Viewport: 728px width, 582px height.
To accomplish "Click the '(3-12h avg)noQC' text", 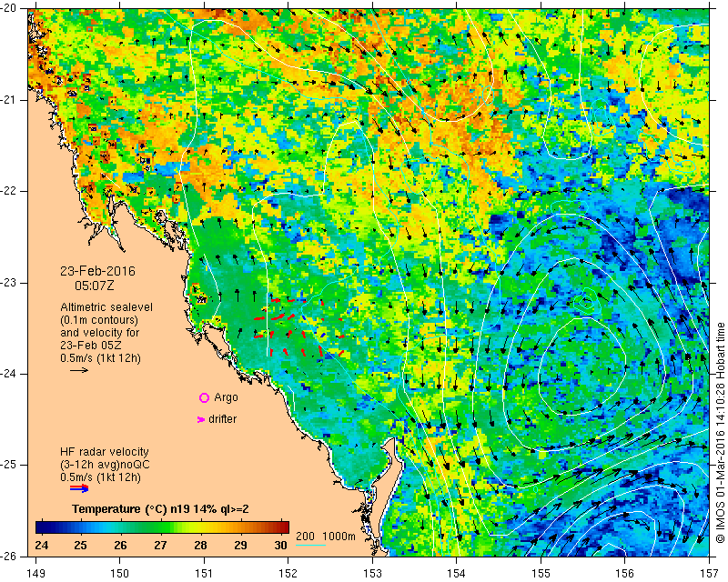I will (x=105, y=465).
